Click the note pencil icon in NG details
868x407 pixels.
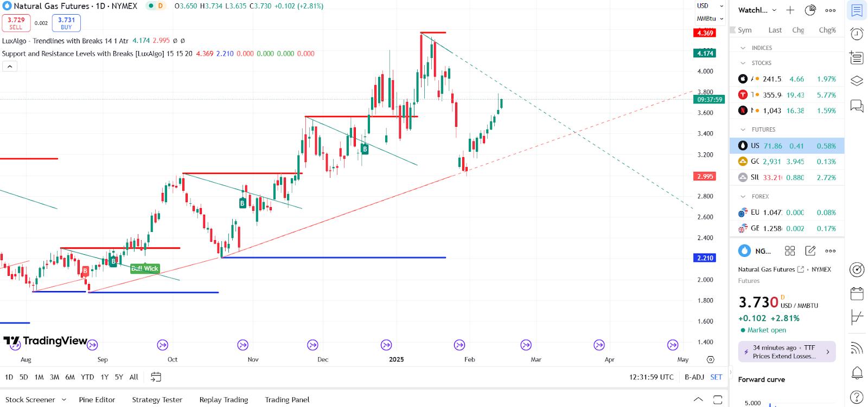click(x=810, y=250)
